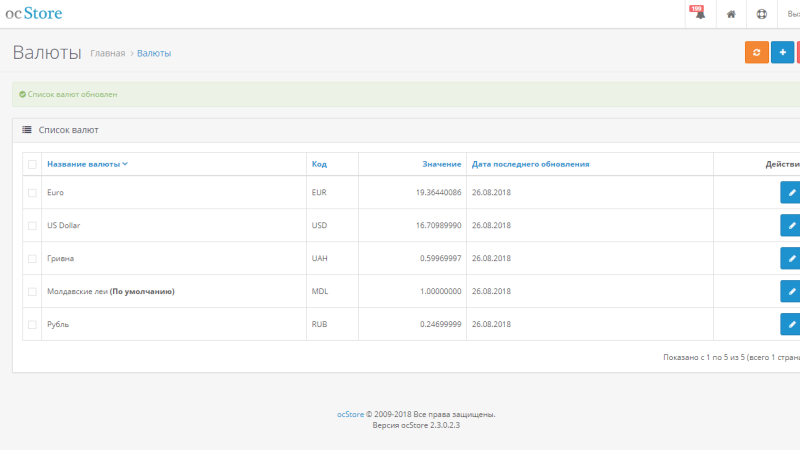This screenshot has height=450, width=800.
Task: Click value 19.36440086
Action: tap(438, 192)
